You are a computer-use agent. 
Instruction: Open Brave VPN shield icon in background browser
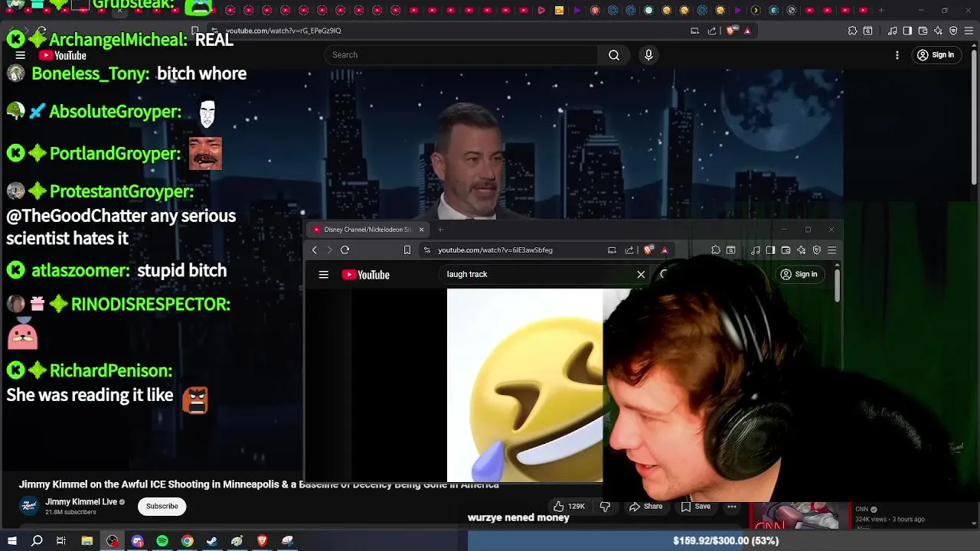953,31
